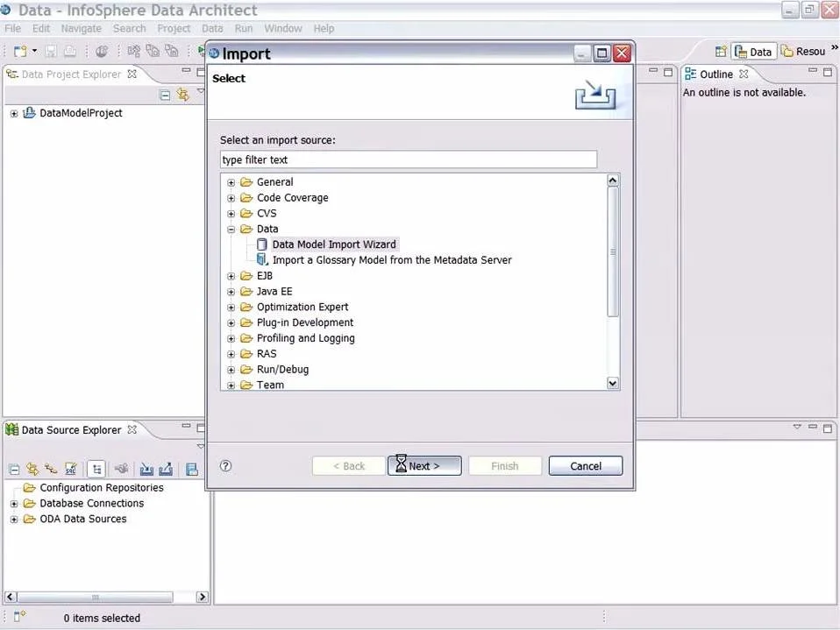This screenshot has width=840, height=630.
Task: Expand the Java EE import category
Action: pos(231,292)
